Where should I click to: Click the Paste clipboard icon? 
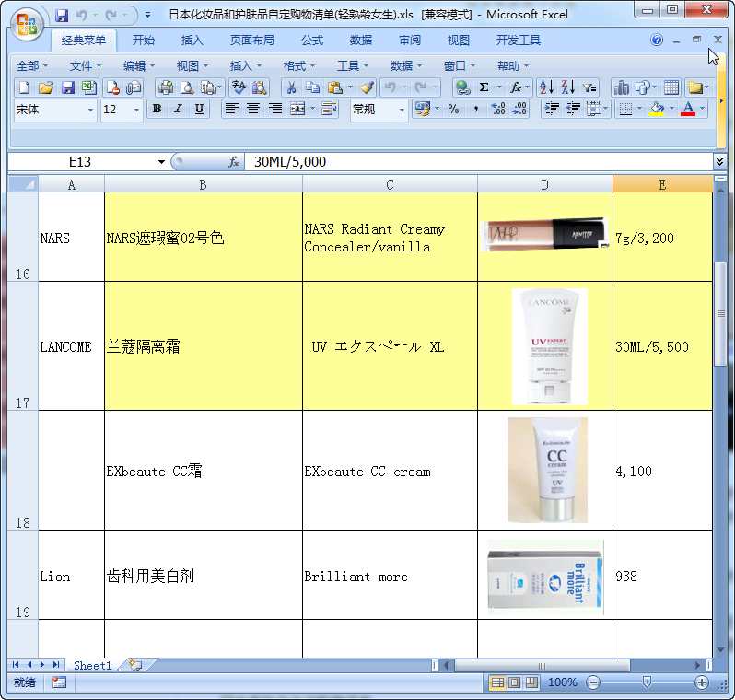(334, 87)
